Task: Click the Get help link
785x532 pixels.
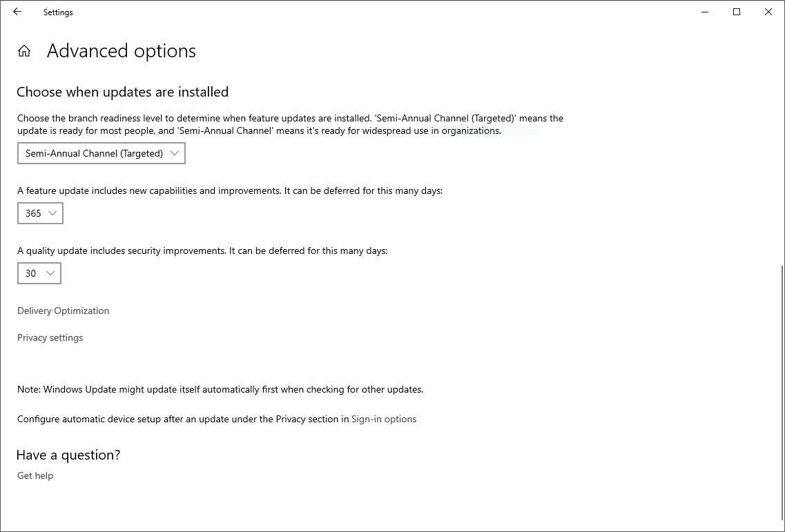Action: point(35,475)
